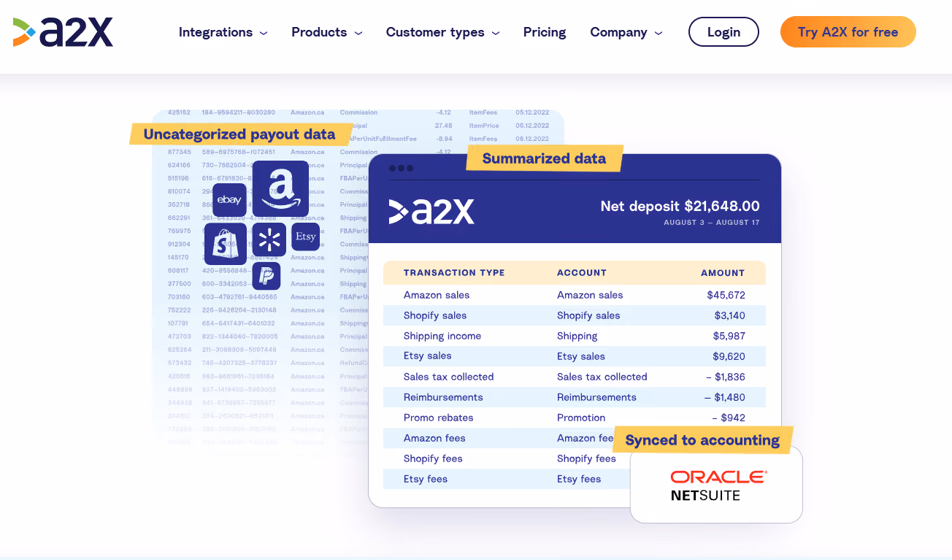This screenshot has height=560, width=952.
Task: Click the Amazon fees transaction type cell
Action: coord(434,438)
